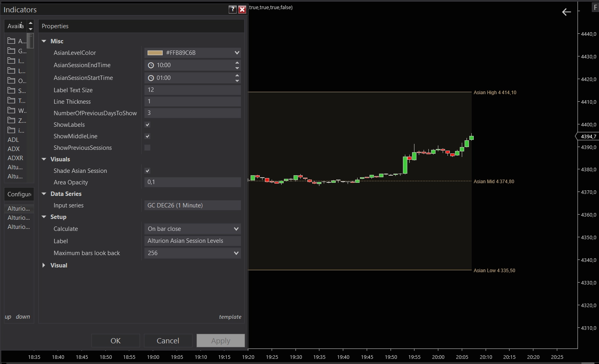Viewport: 599px width, 364px height.
Task: Enable the ShowPreviousSessions checkbox
Action: [147, 148]
